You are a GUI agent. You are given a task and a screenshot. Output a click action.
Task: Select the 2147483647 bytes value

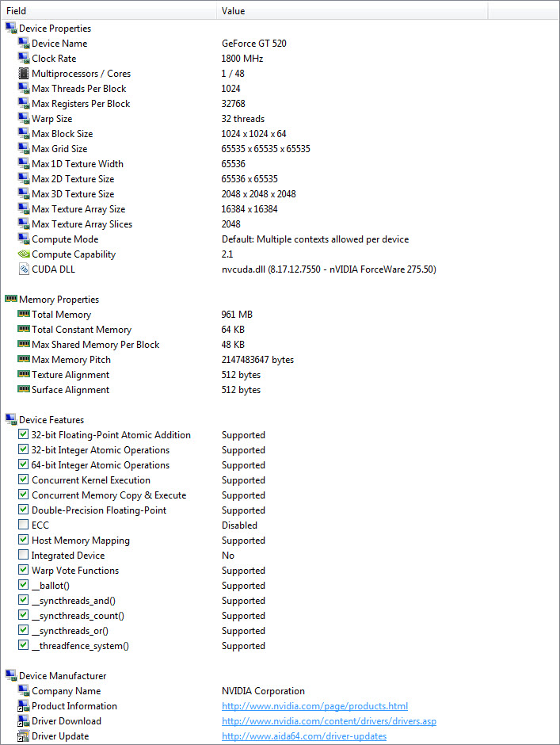pyautogui.click(x=258, y=360)
